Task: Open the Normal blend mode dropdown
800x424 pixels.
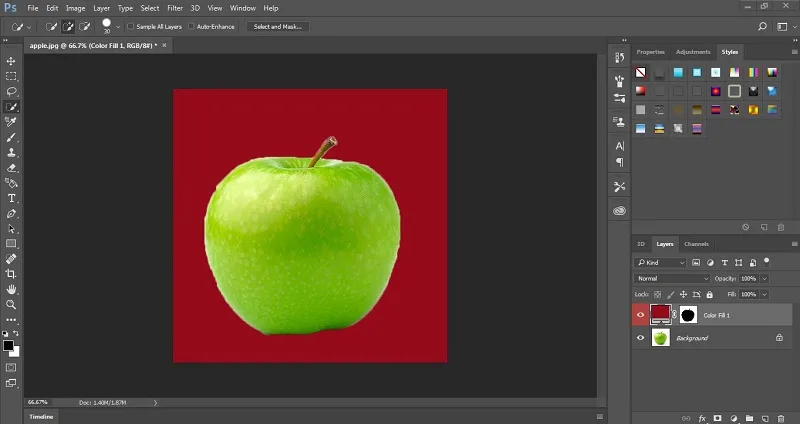Action: pyautogui.click(x=672, y=279)
